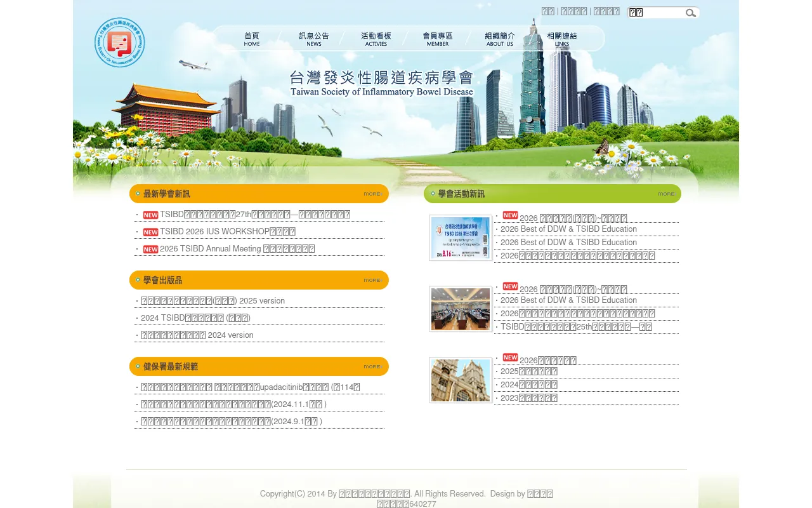Open the 2026 TSIBD Annual Meeting link

[x=237, y=249]
